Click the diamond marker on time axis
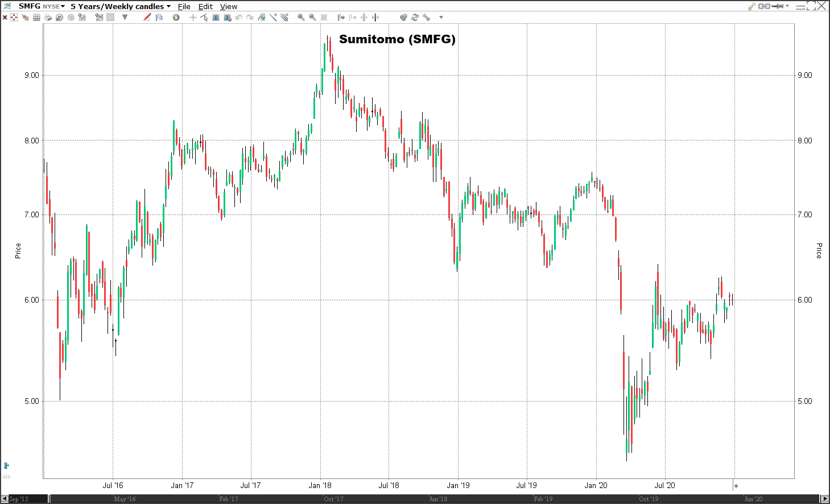Viewport: 830px width, 504px height. pyautogui.click(x=736, y=486)
